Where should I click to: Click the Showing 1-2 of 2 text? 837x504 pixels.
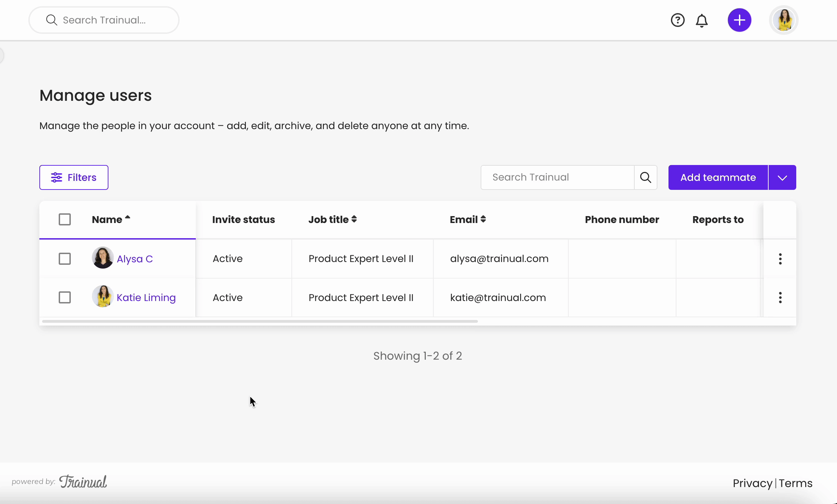pos(417,356)
